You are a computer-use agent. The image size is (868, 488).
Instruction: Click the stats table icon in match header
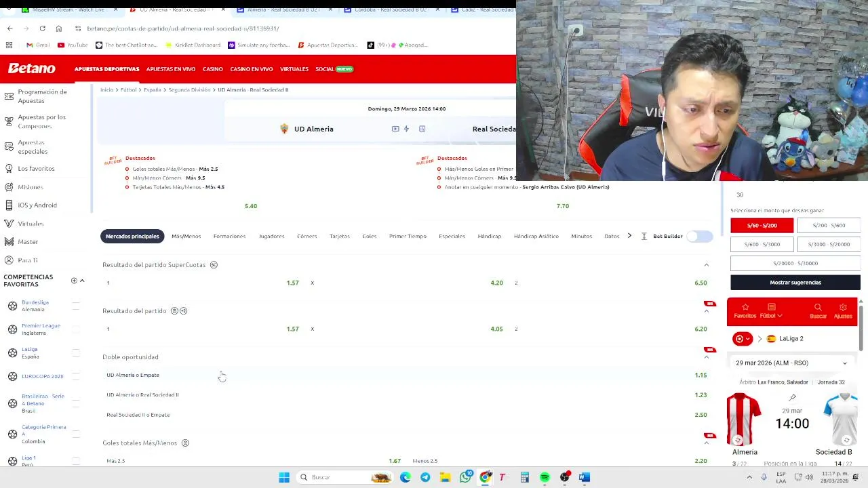pyautogui.click(x=422, y=129)
